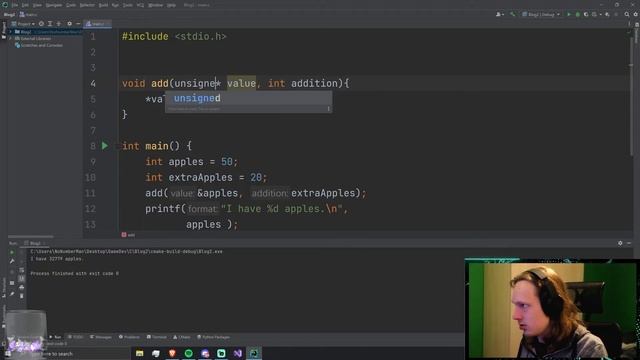Screen dimensions: 640x360
Task: Click the user account icon in toolbar
Action: click(499, 14)
